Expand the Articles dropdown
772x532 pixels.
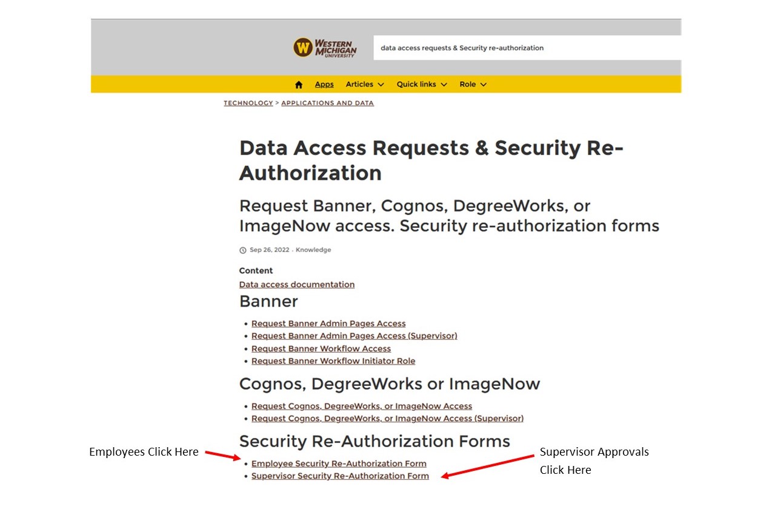[365, 85]
